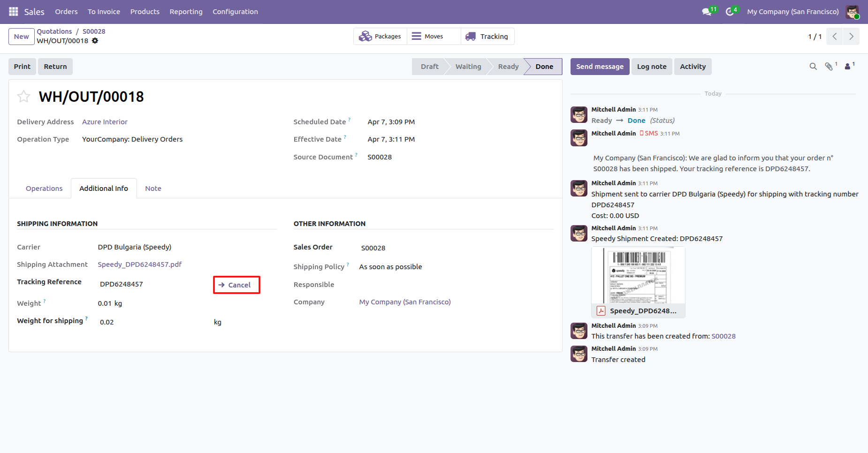
Task: Switch to the Operations tab
Action: coord(44,189)
